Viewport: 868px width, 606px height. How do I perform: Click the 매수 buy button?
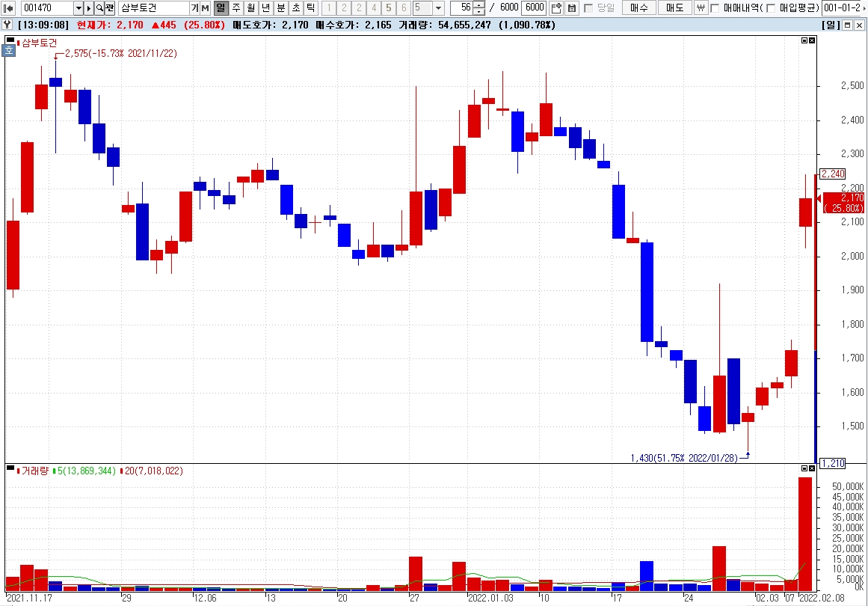(638, 7)
